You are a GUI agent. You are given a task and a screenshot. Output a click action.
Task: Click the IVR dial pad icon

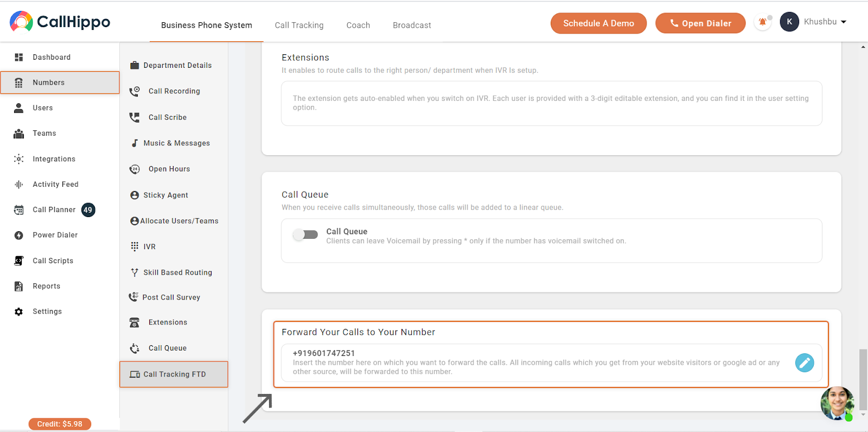click(x=135, y=246)
